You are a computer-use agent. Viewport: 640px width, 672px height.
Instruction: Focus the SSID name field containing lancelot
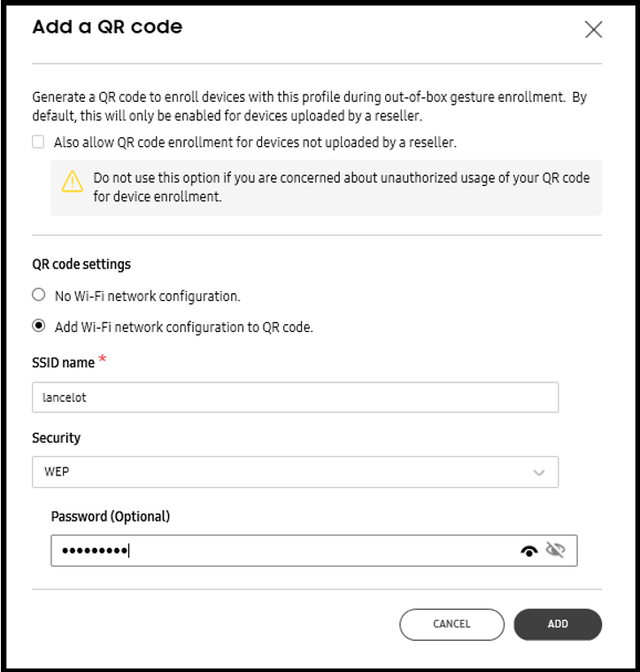pos(295,398)
